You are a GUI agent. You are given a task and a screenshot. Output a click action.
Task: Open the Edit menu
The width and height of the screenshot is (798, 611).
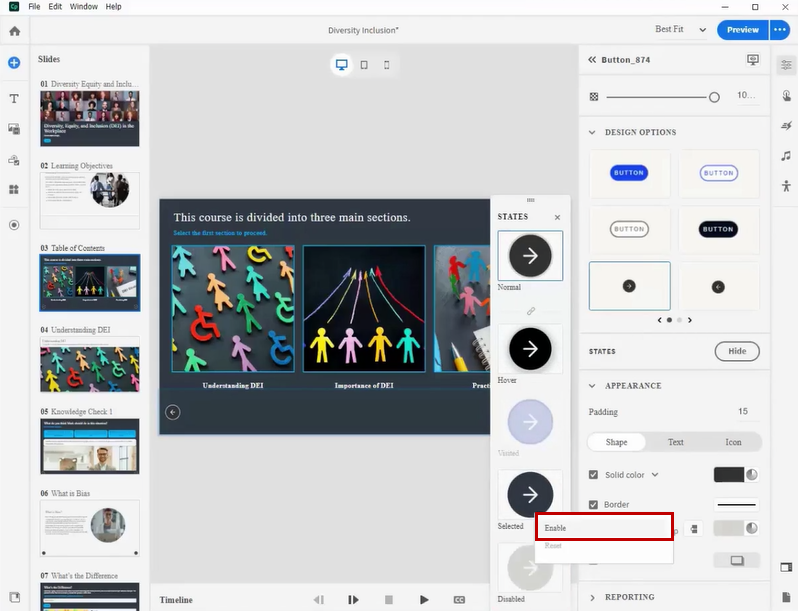pyautogui.click(x=55, y=7)
